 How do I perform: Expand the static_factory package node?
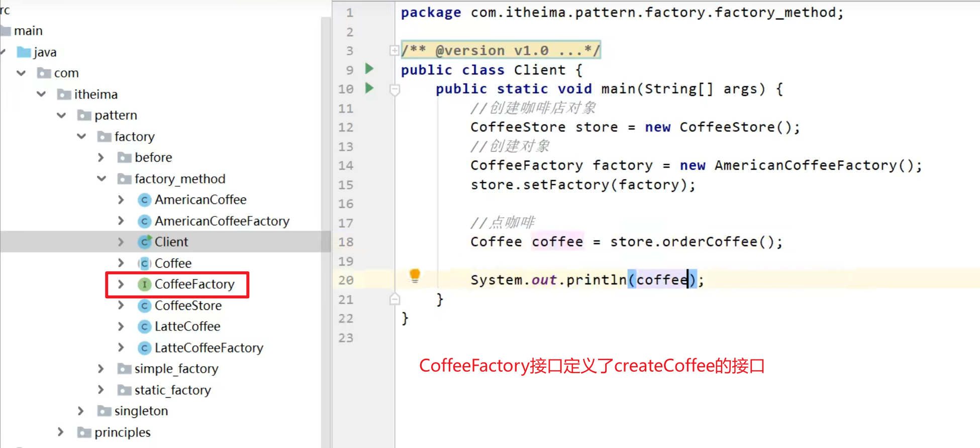pos(101,390)
